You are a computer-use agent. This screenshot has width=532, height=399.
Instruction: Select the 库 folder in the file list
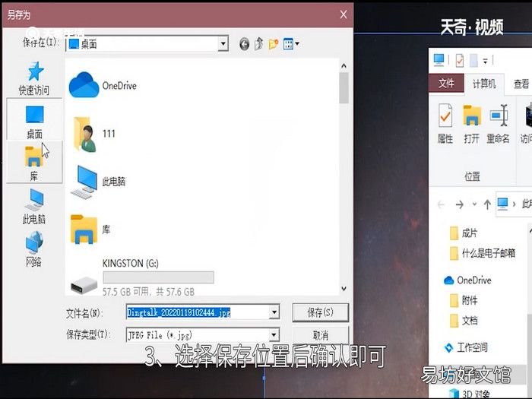(x=90, y=230)
